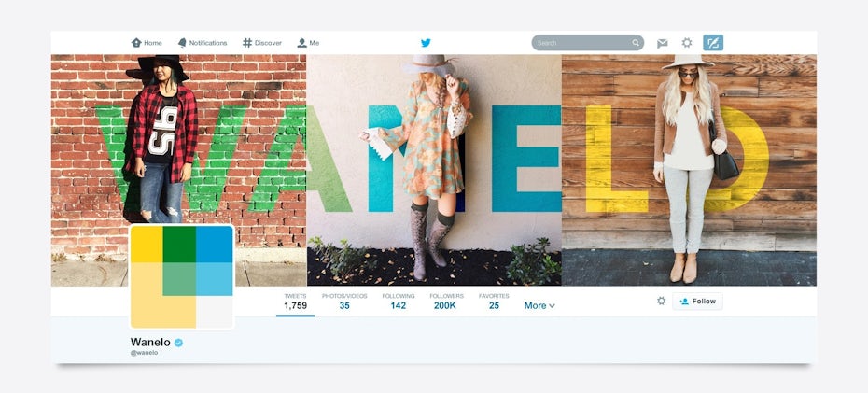Open Favorites 25 tab
The image size is (868, 393).
(x=494, y=302)
